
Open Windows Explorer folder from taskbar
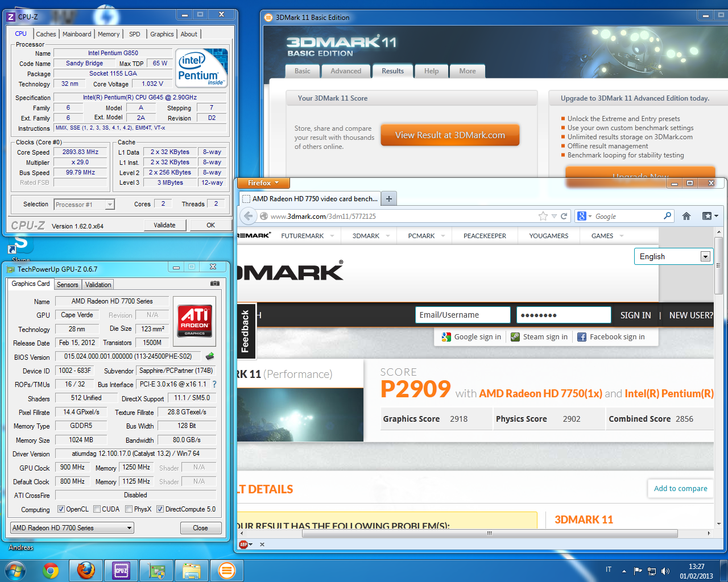(192, 570)
